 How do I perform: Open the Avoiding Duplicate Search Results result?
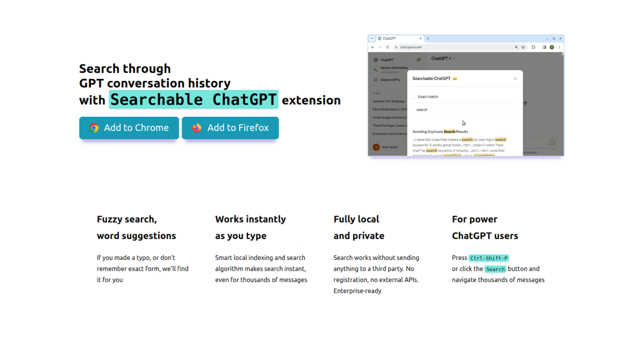441,131
